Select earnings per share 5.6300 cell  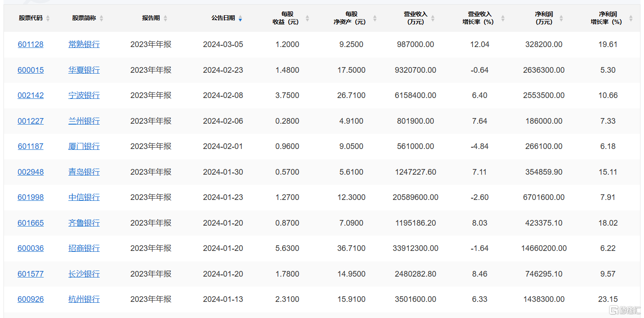point(287,248)
